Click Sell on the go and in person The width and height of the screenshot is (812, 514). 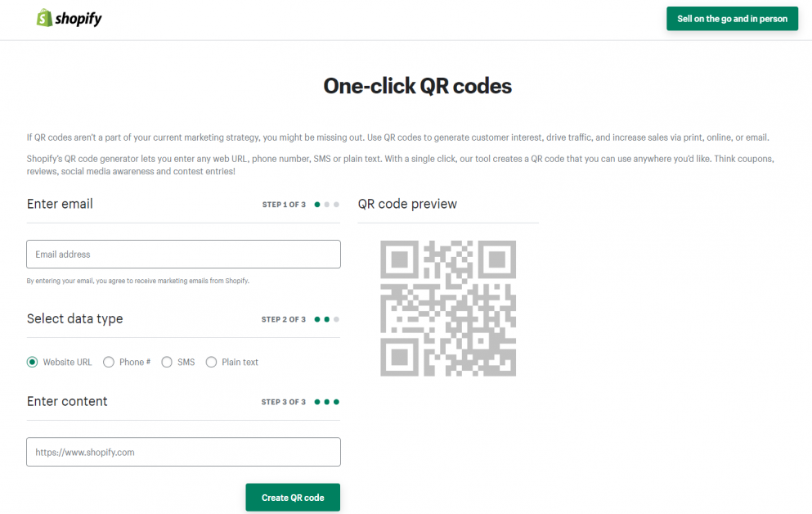click(732, 18)
